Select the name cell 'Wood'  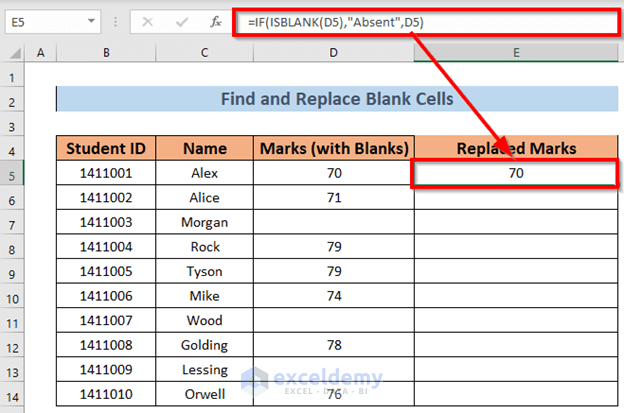pyautogui.click(x=205, y=320)
